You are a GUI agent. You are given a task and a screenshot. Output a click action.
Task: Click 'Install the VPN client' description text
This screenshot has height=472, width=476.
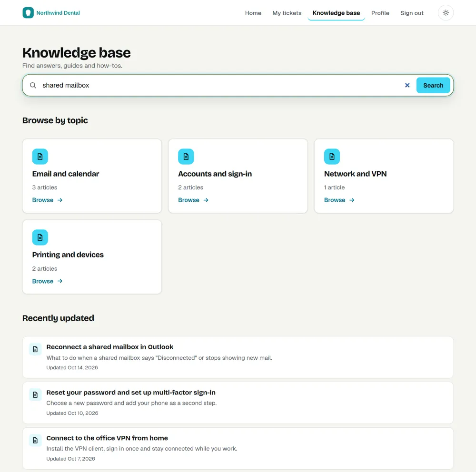(x=142, y=449)
